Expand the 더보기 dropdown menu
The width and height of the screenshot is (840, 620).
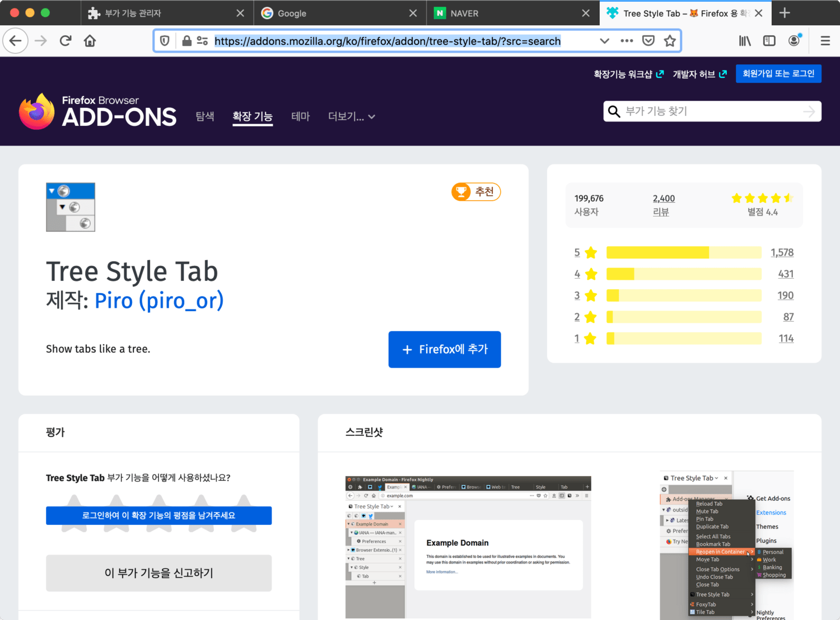pos(352,116)
